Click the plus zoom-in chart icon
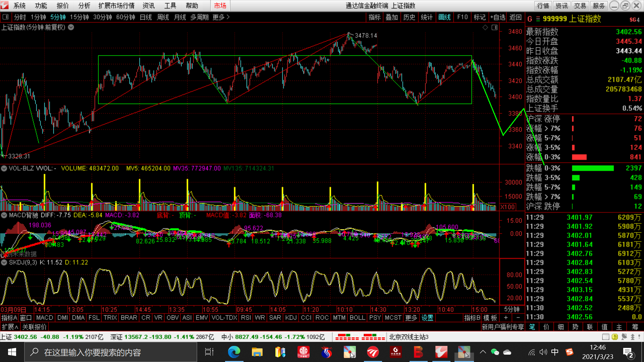The width and height of the screenshot is (644, 362). coord(506,318)
